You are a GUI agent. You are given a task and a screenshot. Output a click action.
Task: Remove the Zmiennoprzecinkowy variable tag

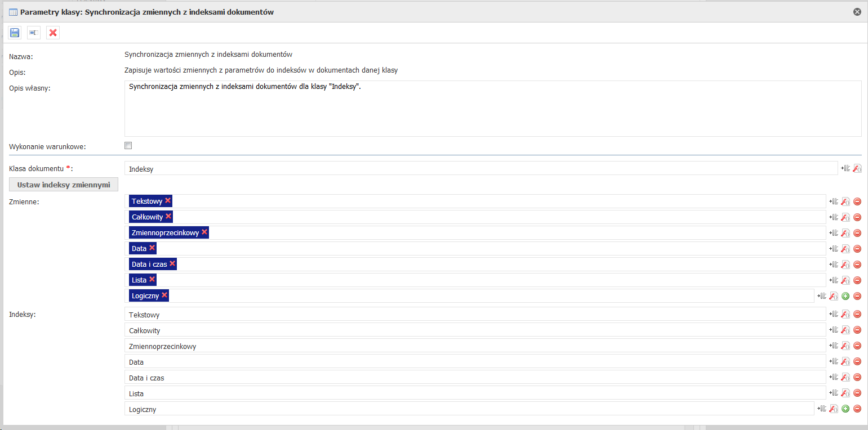[204, 232]
